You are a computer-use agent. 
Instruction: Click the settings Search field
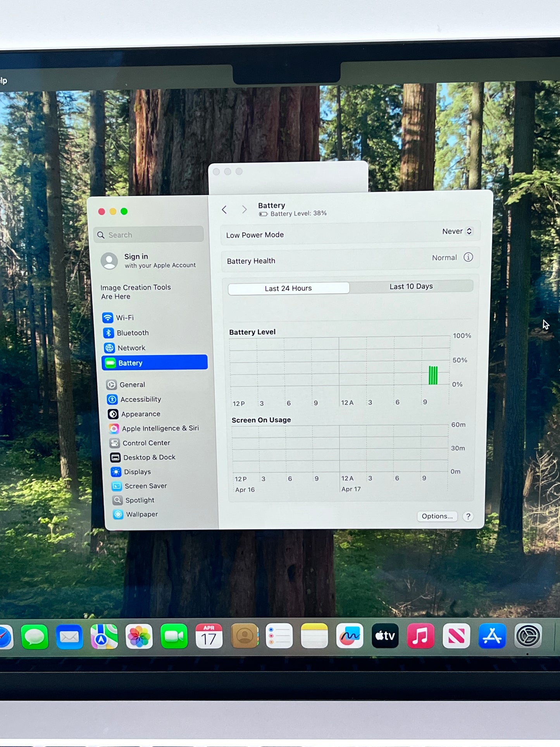click(x=148, y=235)
